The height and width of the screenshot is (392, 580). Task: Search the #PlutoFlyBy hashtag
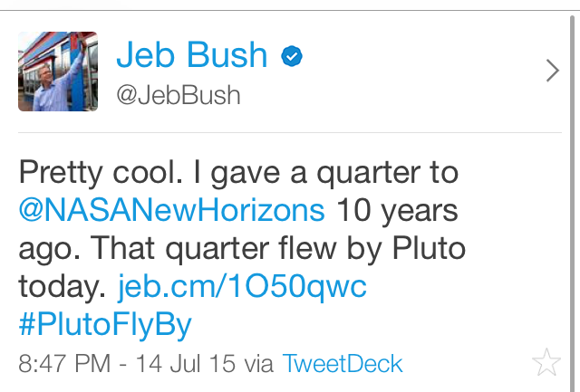[105, 324]
